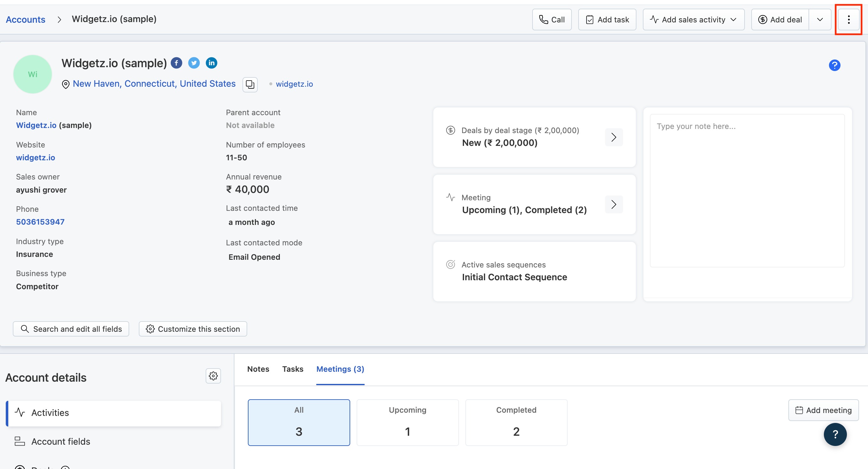Click the Wi account avatar
The height and width of the screenshot is (469, 868).
[33, 74]
